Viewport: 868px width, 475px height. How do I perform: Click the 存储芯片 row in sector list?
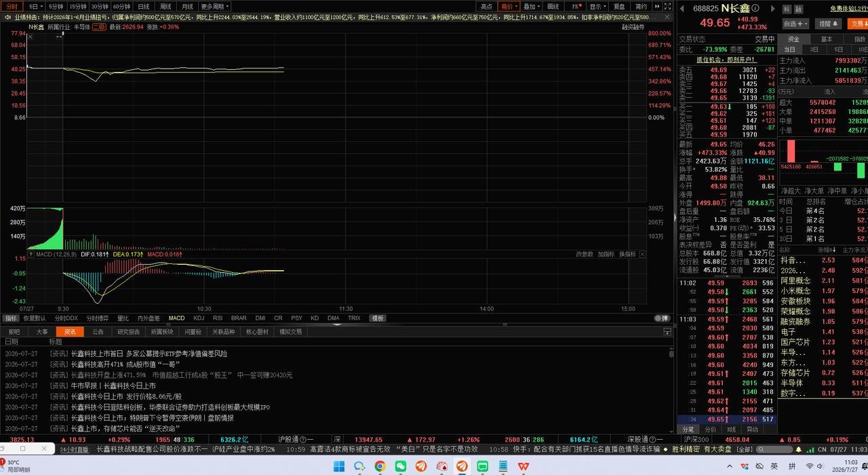[823, 373]
